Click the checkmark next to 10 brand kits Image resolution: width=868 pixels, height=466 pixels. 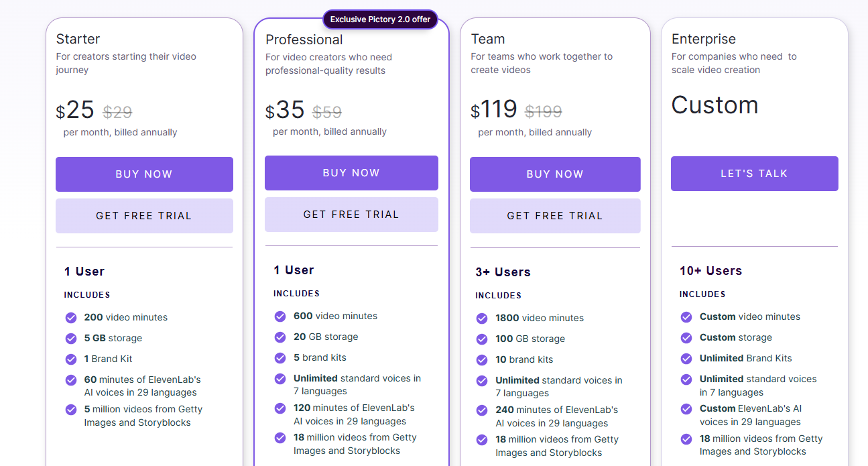click(482, 359)
